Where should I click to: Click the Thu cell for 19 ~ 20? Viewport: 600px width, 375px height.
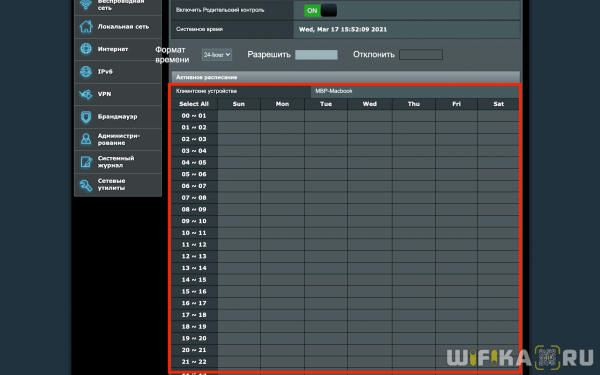tap(414, 339)
